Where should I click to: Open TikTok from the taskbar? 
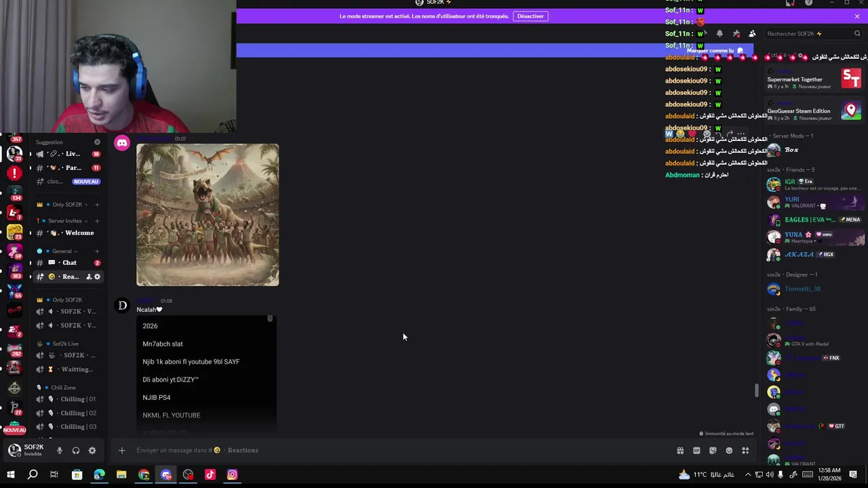(210, 474)
